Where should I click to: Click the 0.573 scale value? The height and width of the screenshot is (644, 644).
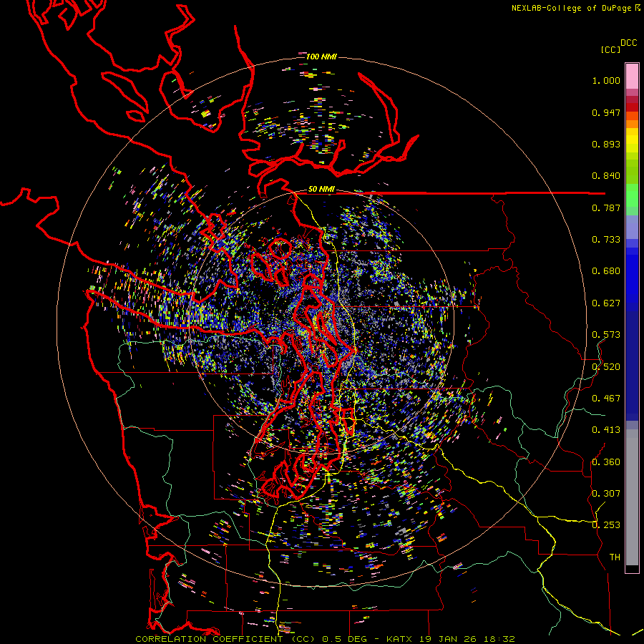606,335
